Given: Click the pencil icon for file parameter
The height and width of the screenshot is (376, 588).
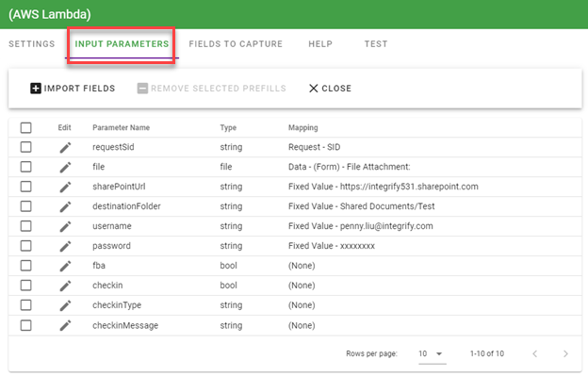Looking at the screenshot, I should [x=65, y=167].
